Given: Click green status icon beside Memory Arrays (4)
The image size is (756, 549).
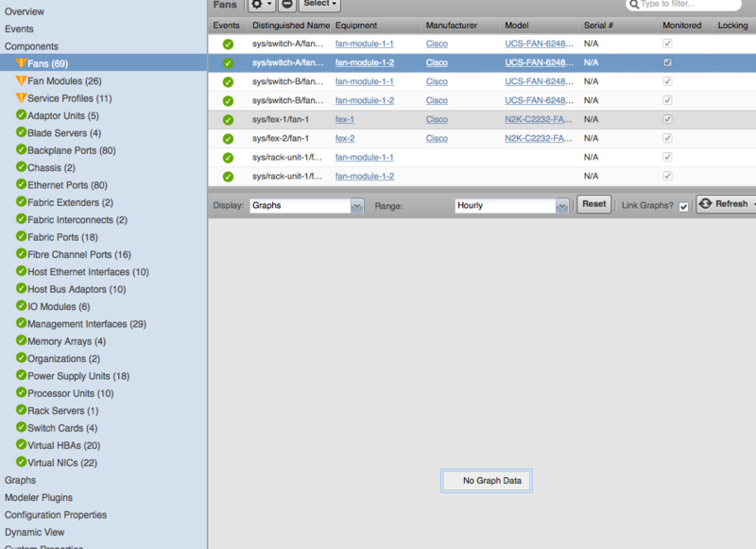Looking at the screenshot, I should pos(21,340).
